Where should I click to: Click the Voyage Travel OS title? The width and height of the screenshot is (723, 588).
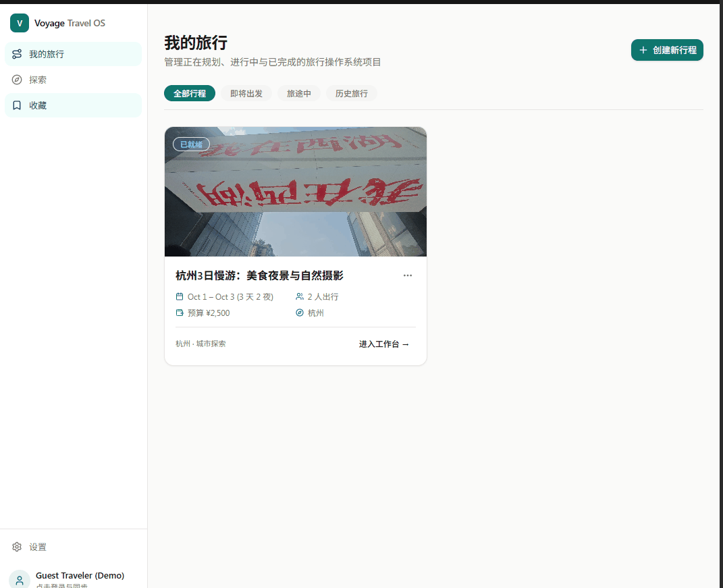coord(70,23)
